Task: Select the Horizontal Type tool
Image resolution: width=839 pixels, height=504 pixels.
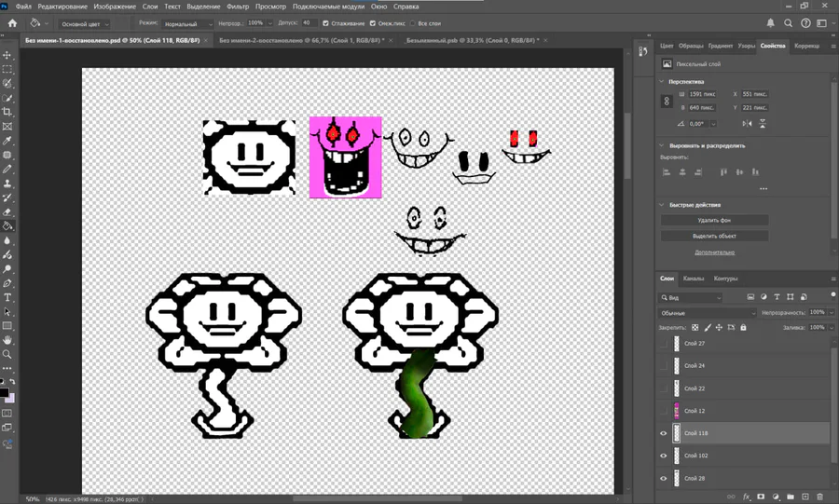Action: tap(7, 297)
